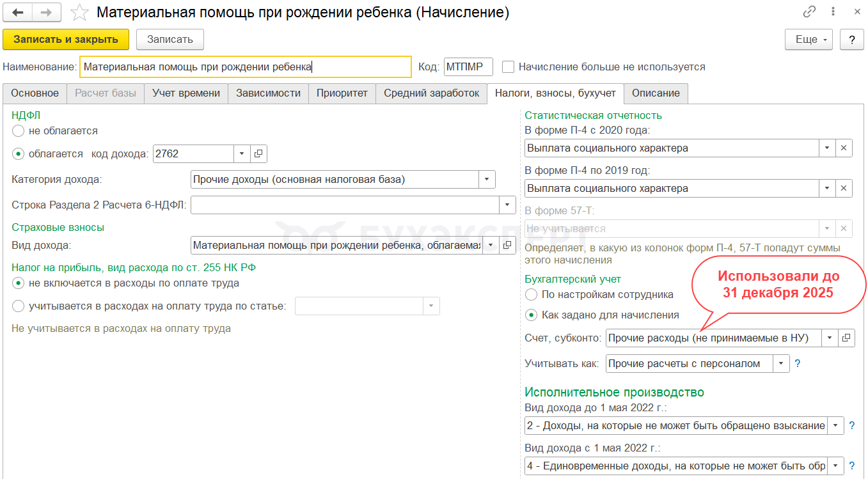The image size is (868, 479).
Task: Open the insurance income type record icon
Action: point(507,245)
